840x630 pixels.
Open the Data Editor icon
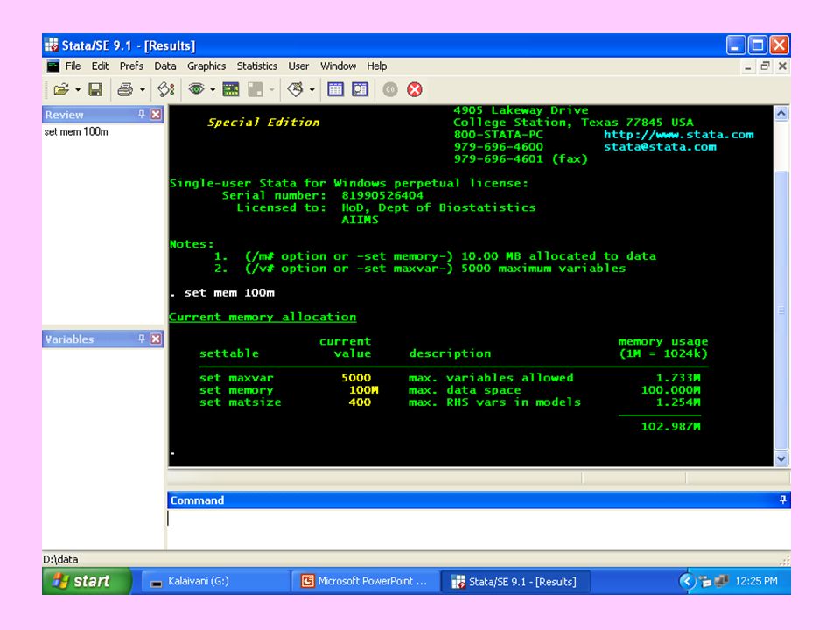coord(335,89)
